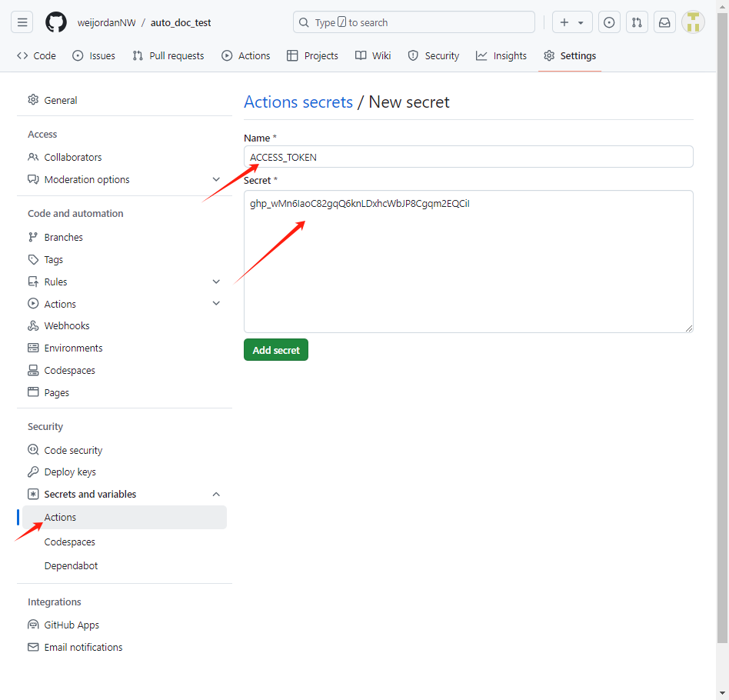Click the GitHub Octocat logo
Viewport: 729px width, 700px height.
coord(56,22)
